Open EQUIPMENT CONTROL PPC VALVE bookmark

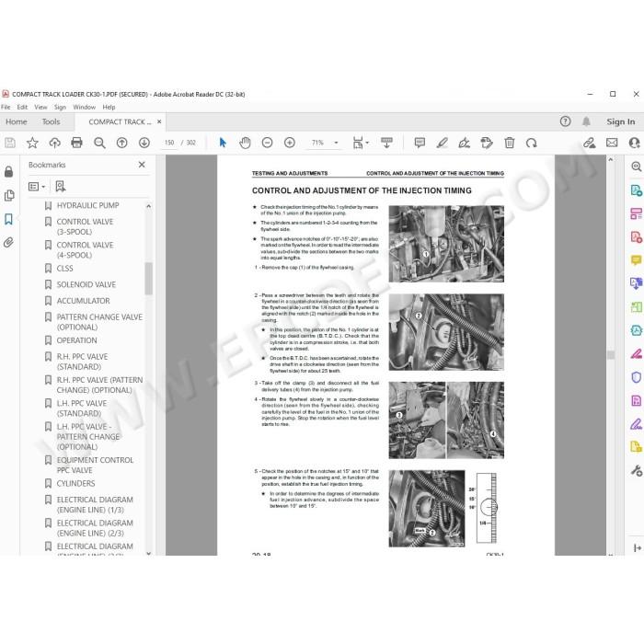95,465
